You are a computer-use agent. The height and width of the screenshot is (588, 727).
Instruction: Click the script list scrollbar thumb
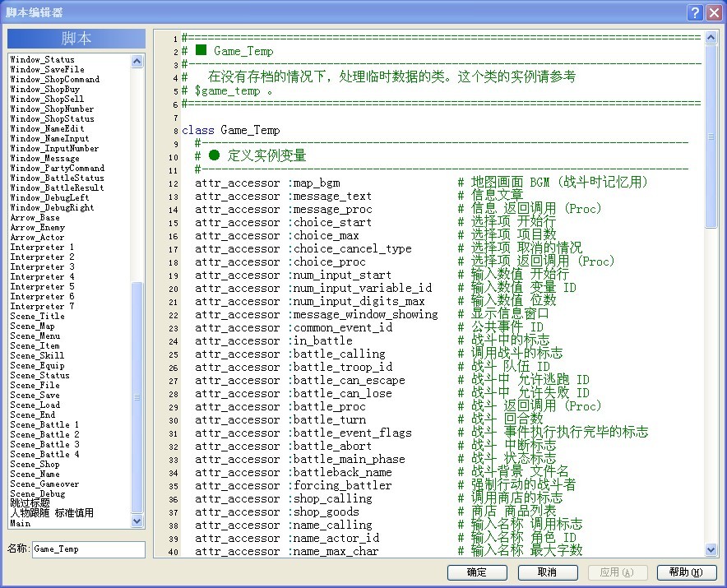coord(137,397)
